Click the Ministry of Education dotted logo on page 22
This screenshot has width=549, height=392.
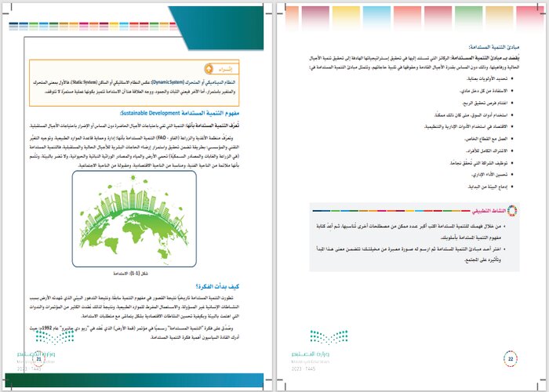pos(329,337)
